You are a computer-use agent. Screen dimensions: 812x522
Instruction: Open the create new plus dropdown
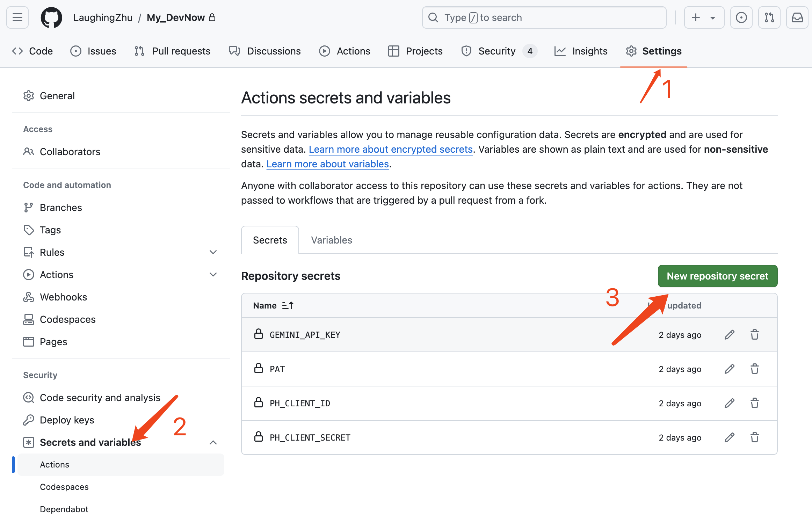click(704, 17)
